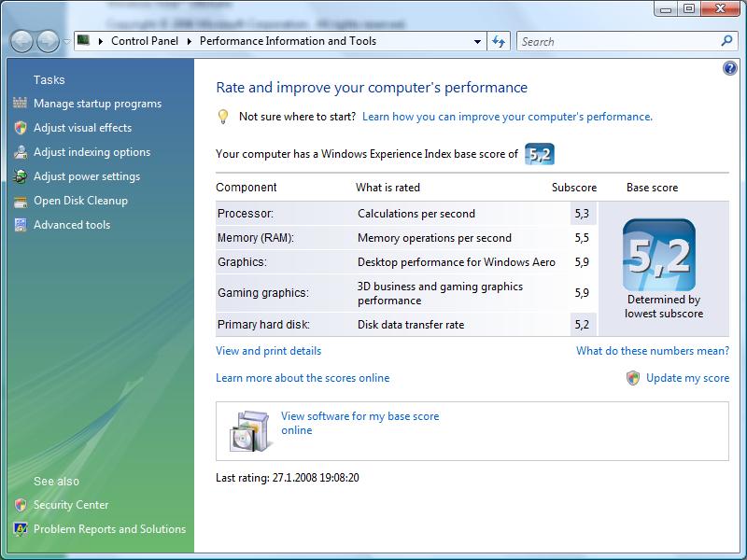Click the software box and disc icon
747x560 pixels.
click(251, 431)
